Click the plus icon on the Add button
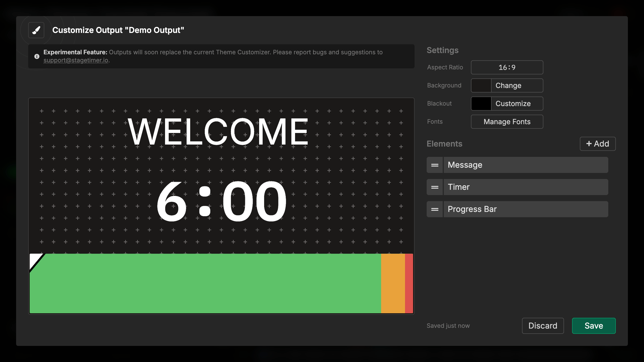 tap(589, 144)
